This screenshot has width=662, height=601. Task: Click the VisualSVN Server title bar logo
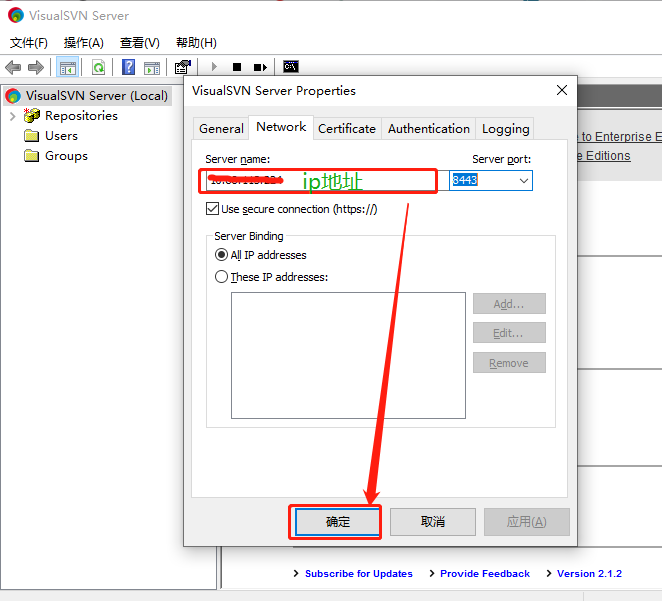point(16,15)
